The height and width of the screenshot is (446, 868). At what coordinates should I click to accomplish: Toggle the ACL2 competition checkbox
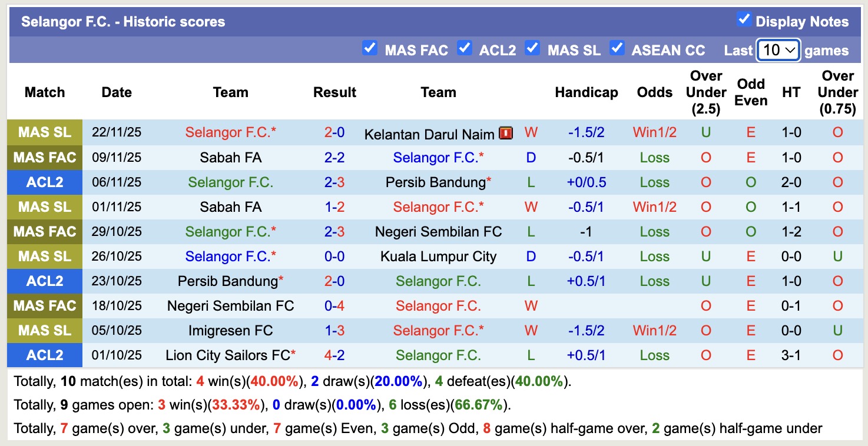tap(465, 48)
